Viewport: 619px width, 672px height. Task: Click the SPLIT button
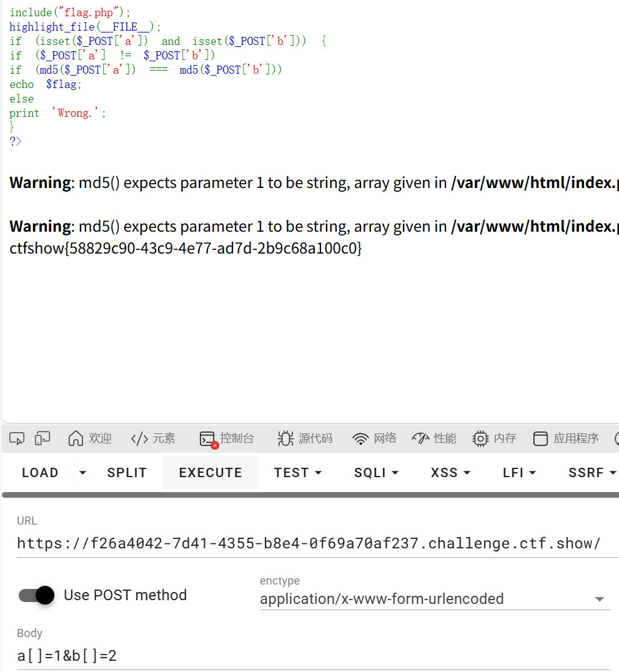pos(127,473)
